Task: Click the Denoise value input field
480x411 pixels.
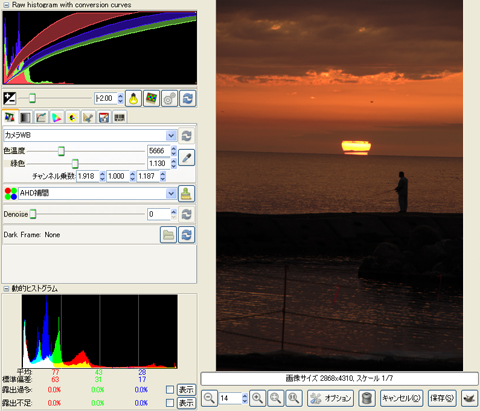Action: (159, 214)
